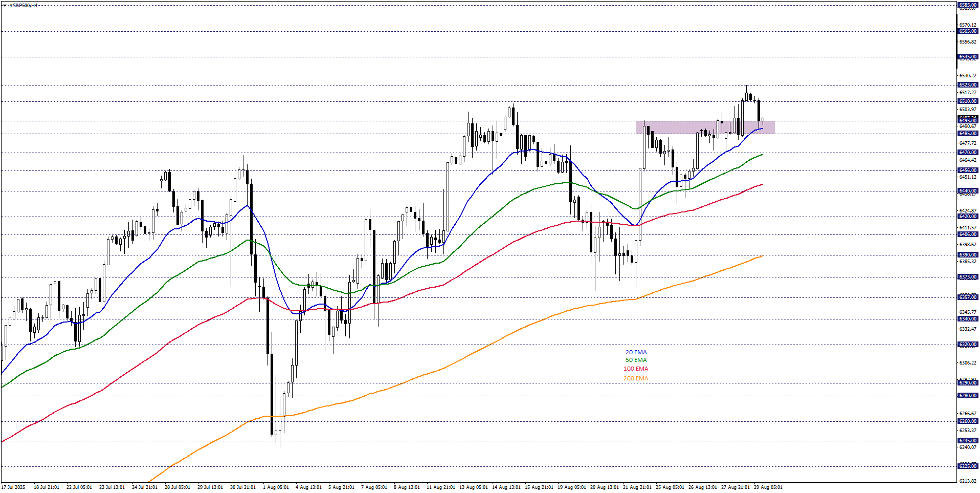Screen dimensions: 980x493
Task: Select the 6440.00 price level label
Action: 968,191
